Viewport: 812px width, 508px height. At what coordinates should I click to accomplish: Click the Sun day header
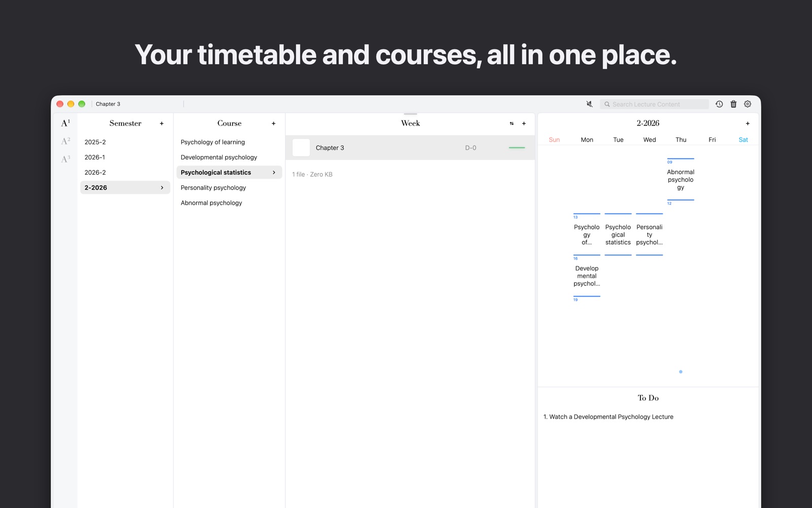pyautogui.click(x=554, y=140)
